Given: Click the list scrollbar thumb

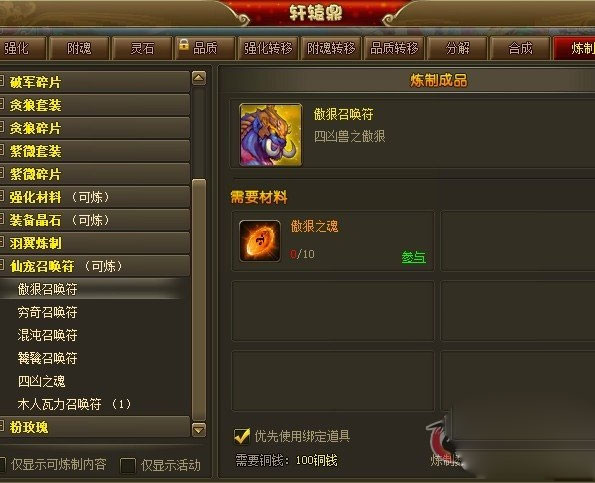Looking at the screenshot, I should point(199,300).
